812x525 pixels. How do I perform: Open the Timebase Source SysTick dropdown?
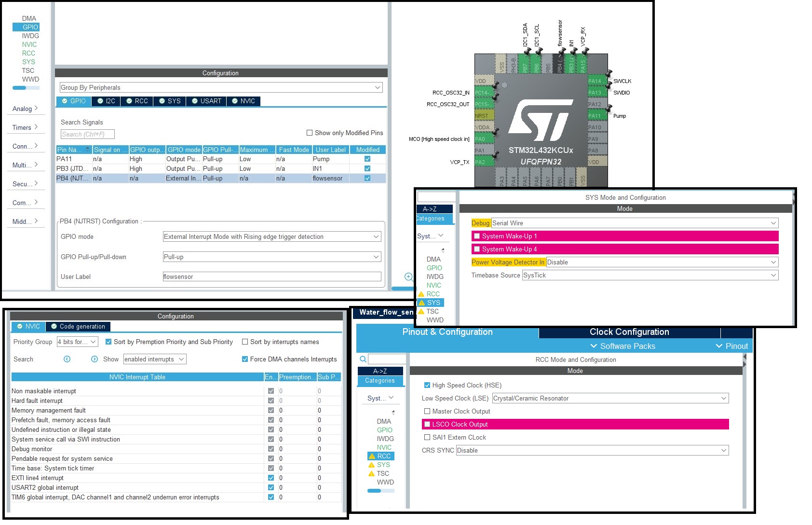click(x=650, y=275)
